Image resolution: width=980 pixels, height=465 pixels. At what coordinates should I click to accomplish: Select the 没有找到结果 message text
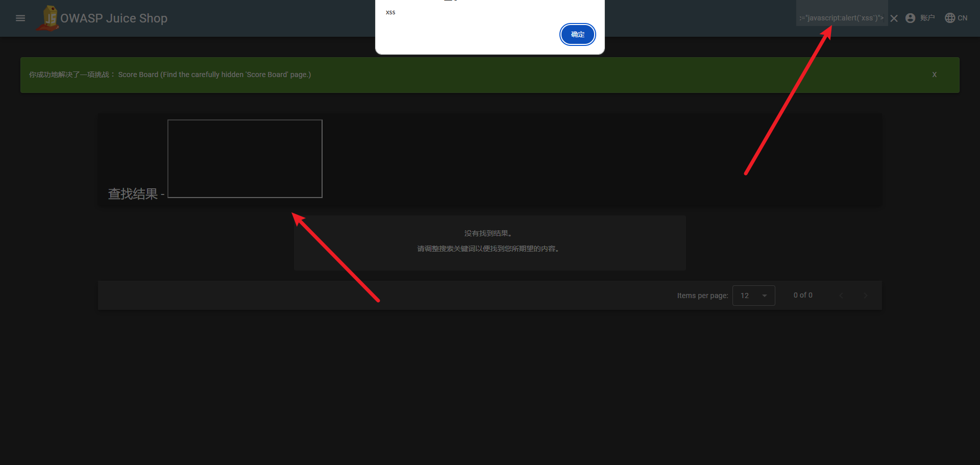tap(488, 233)
